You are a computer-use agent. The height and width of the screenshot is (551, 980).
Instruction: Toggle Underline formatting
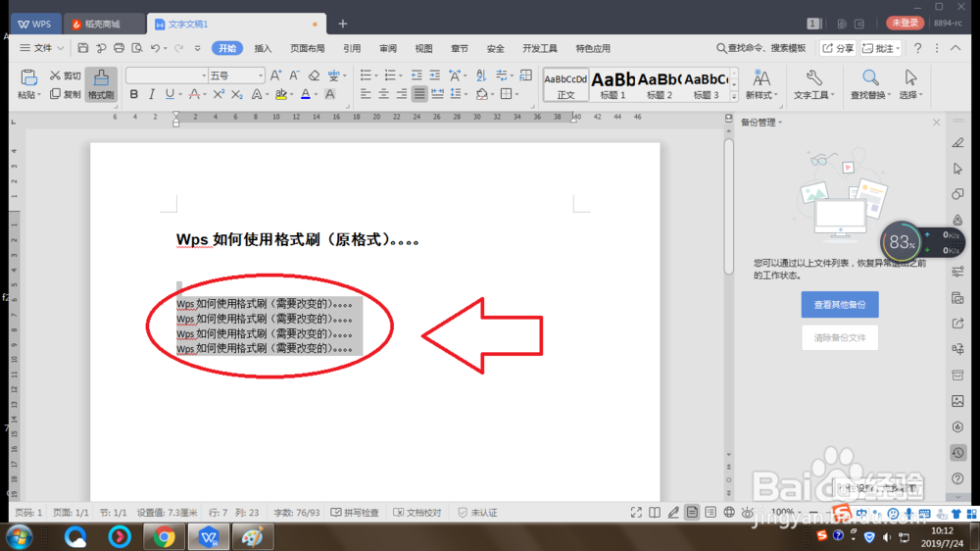(170, 94)
